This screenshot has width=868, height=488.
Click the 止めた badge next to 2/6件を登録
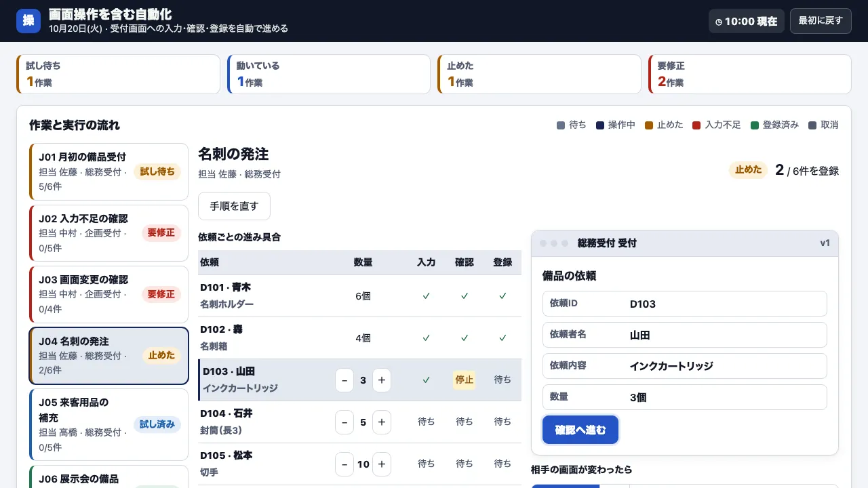749,169
